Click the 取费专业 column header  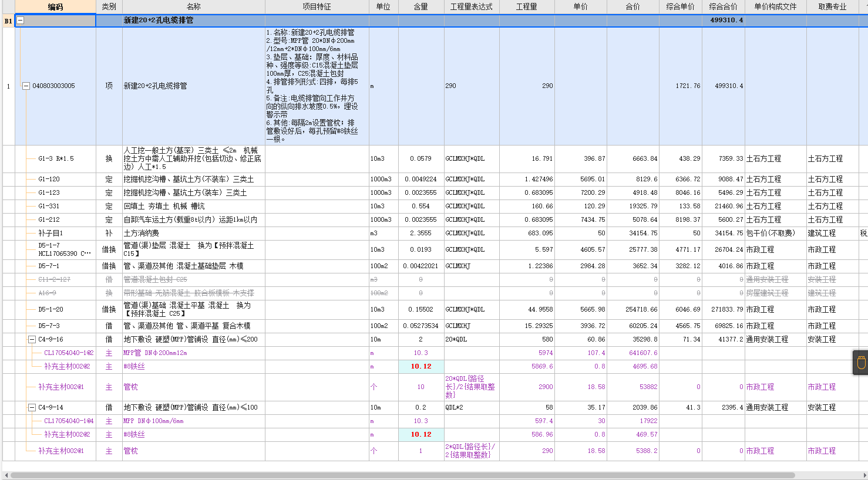tap(833, 7)
